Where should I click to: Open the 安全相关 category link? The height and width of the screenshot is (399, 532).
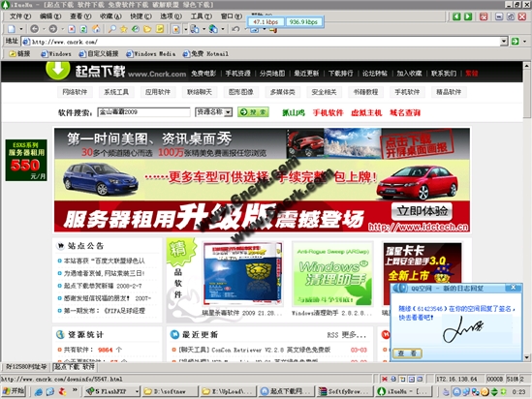pos(324,92)
